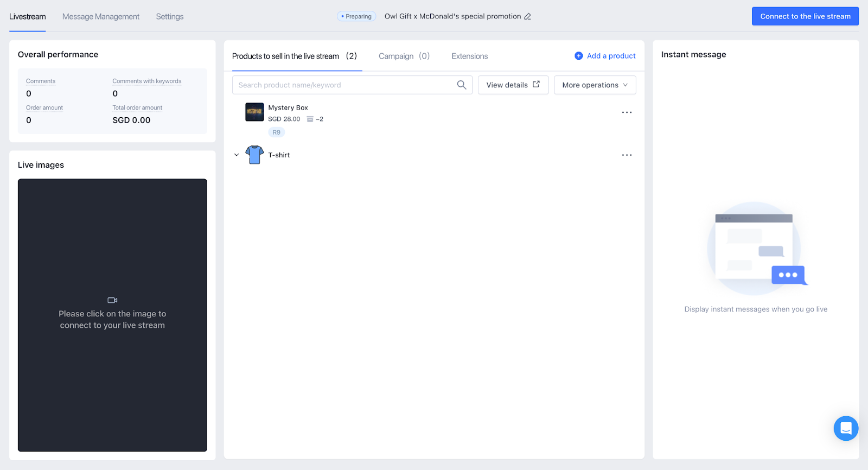868x470 pixels.
Task: Click the instant message placeholder illustration
Action: (756, 247)
